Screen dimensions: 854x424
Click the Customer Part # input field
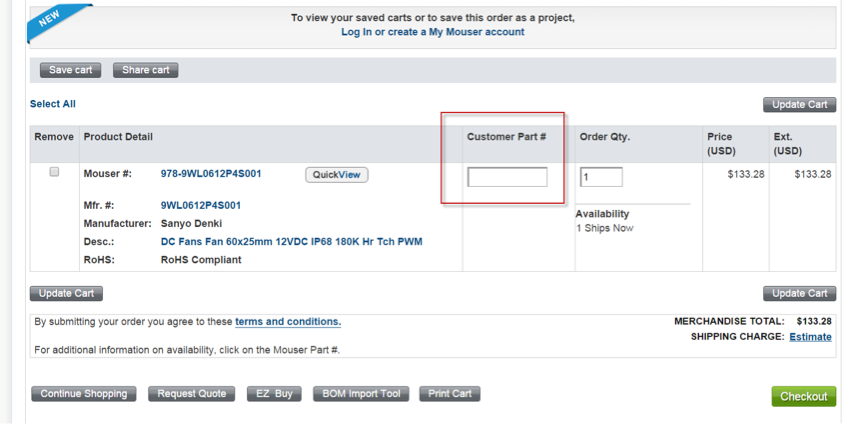[507, 177]
